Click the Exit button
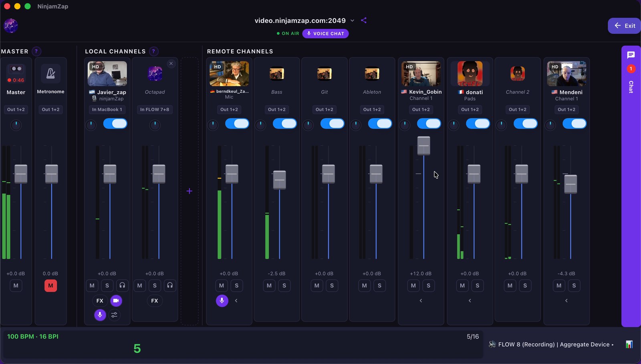 pos(625,26)
